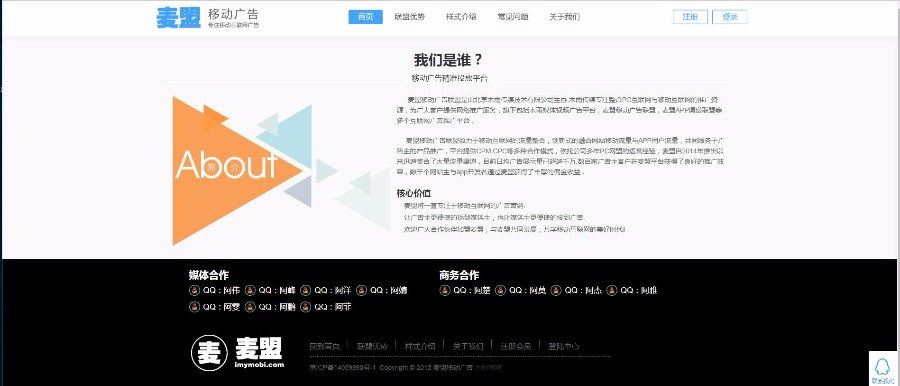The image size is (900, 386).
Task: Click the rightmost link in the footer link row
Action: coord(564,346)
